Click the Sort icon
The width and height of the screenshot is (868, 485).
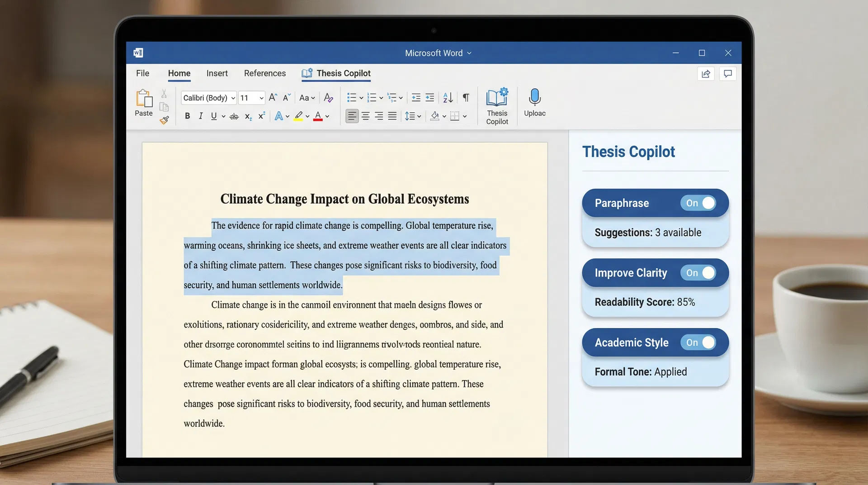coord(448,97)
